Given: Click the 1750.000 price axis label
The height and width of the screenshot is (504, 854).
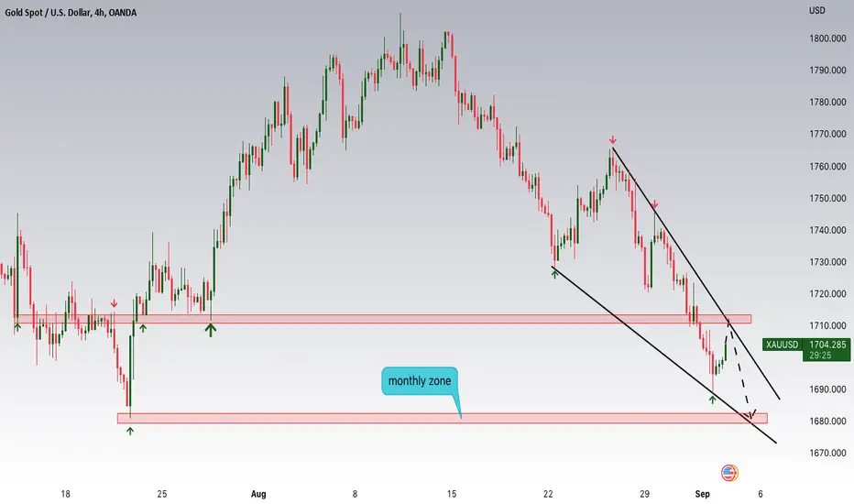Looking at the screenshot, I should pyautogui.click(x=827, y=198).
